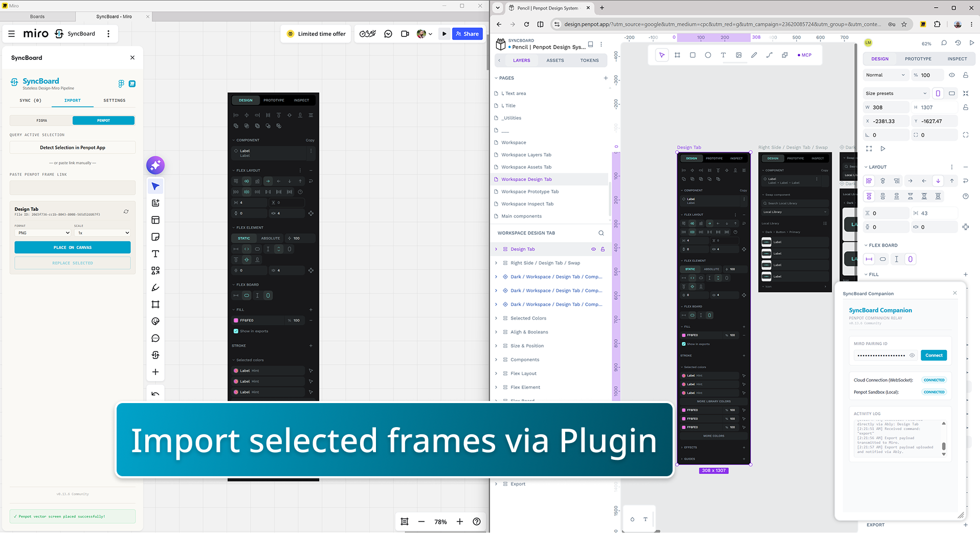Open the Normal blend mode dropdown
The image size is (980, 533).
coord(885,75)
